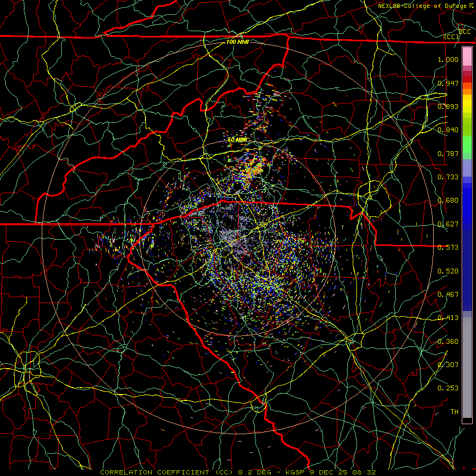This screenshot has height=476, width=476.
Task: Select the 0.893 legend value
Action: tap(448, 106)
